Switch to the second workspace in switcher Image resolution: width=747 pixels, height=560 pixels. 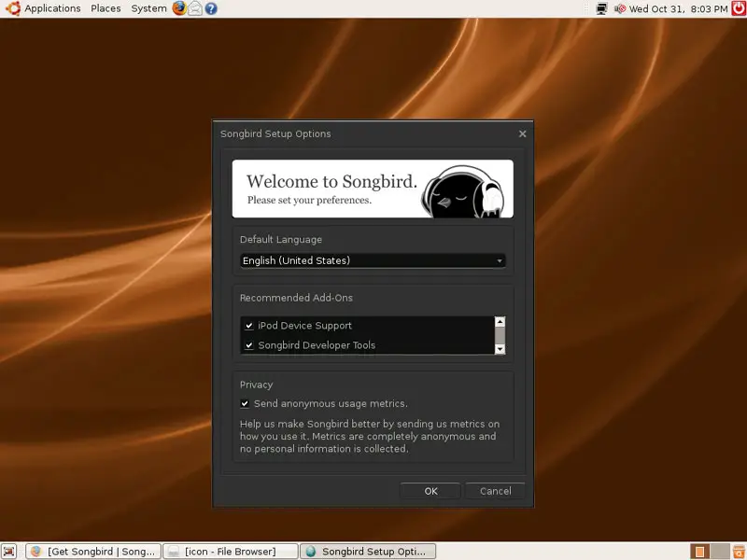click(x=719, y=551)
